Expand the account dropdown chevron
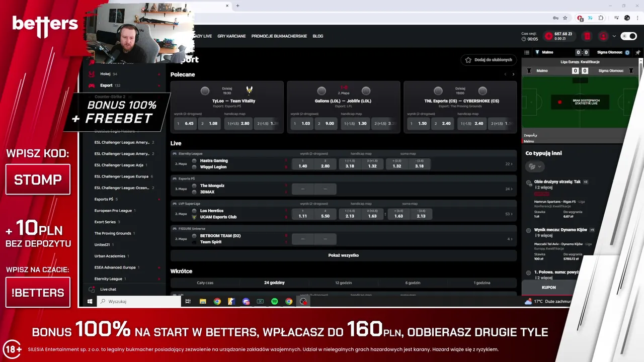The image size is (644, 362). click(x=614, y=36)
